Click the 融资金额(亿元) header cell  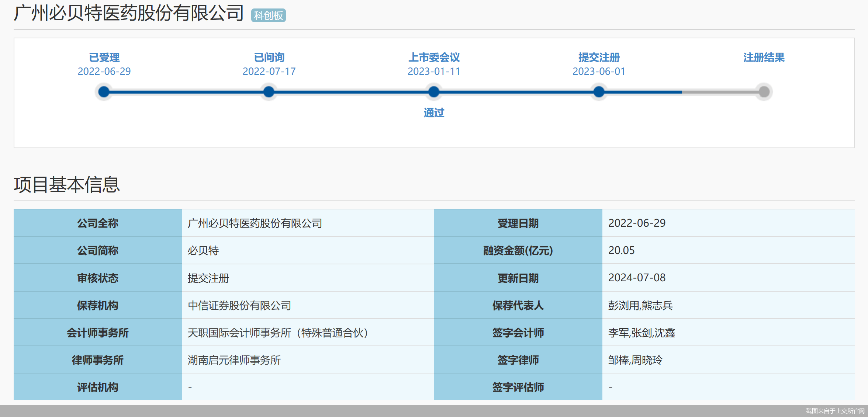tap(518, 250)
